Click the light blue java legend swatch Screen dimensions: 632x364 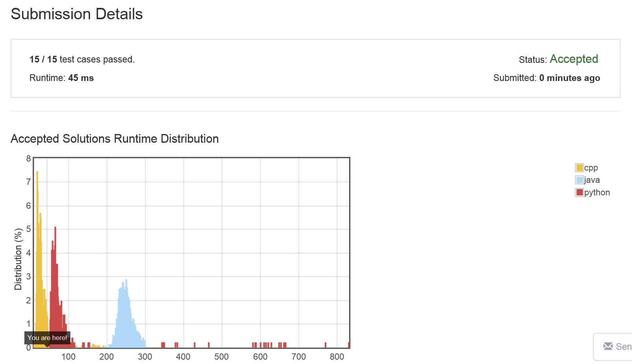pos(579,180)
